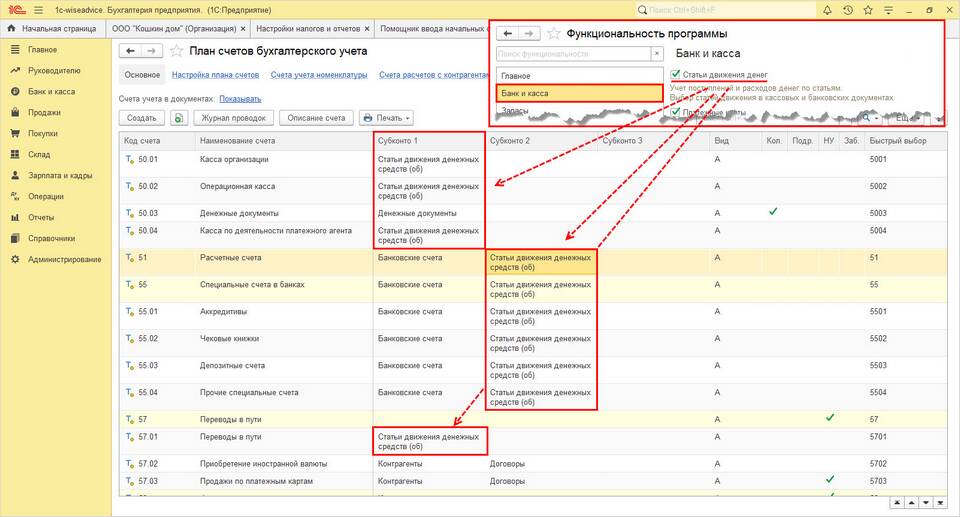Click Журнал проводок button

(233, 118)
